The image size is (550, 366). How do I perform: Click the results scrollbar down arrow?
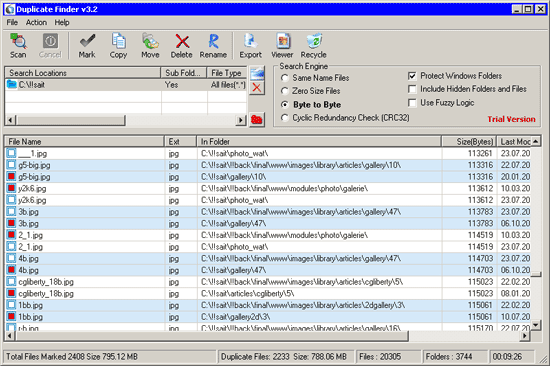536,325
